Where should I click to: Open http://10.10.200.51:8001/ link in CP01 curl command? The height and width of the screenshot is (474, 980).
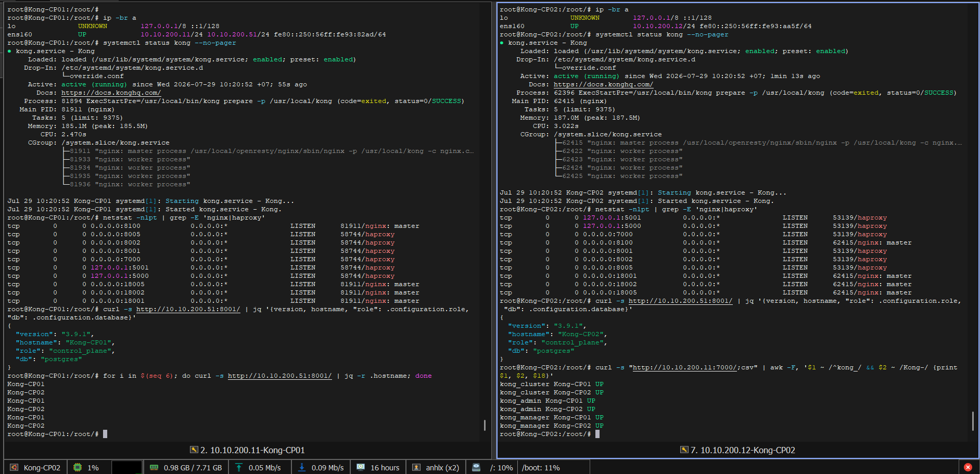188,309
